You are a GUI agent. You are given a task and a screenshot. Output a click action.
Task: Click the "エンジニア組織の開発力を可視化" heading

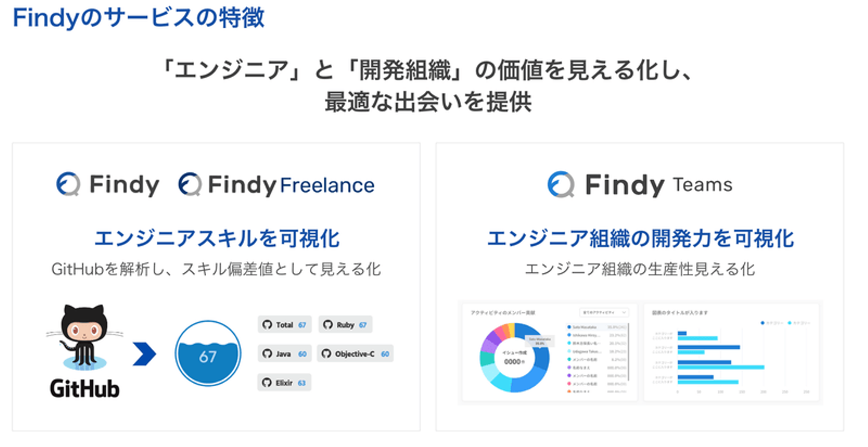point(640,239)
